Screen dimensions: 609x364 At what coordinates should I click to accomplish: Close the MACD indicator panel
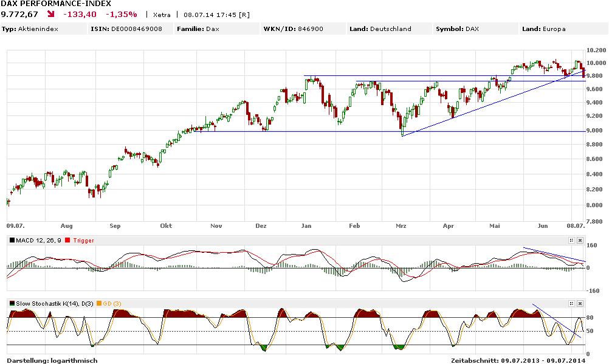point(580,241)
